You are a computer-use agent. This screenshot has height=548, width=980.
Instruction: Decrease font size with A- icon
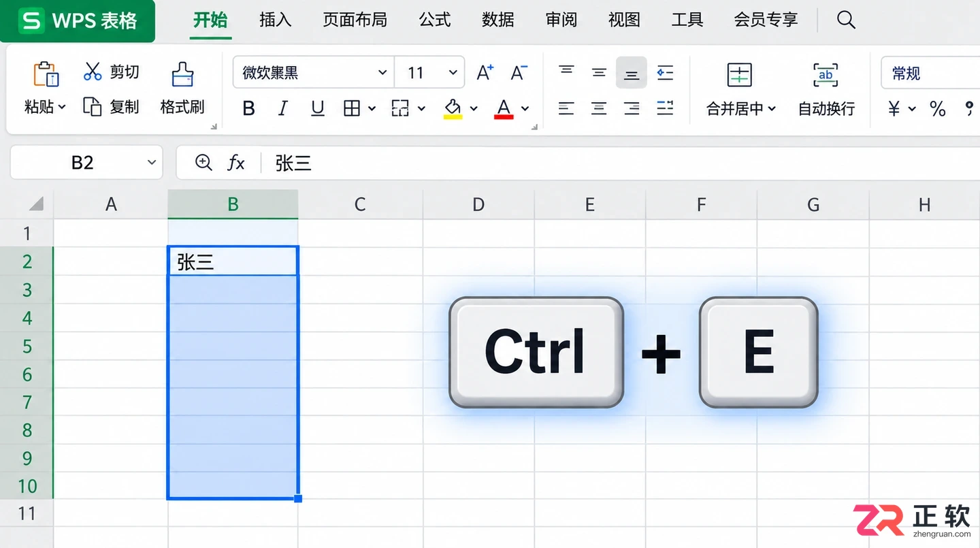point(519,73)
